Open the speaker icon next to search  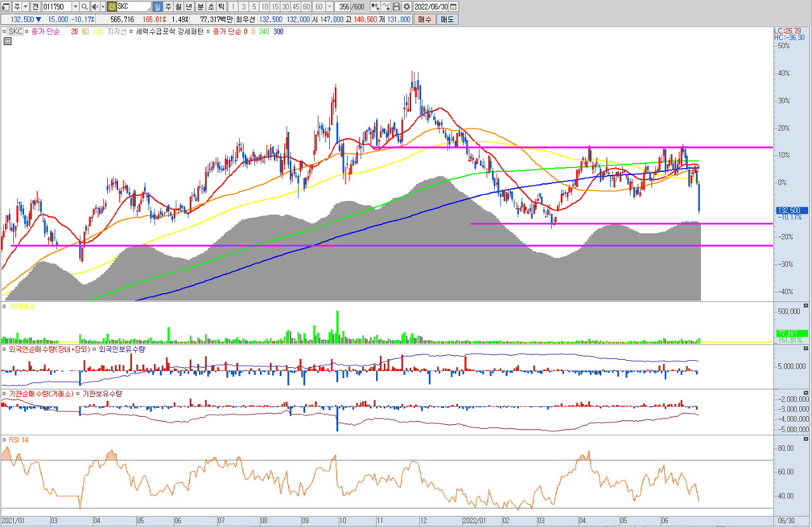(95, 7)
